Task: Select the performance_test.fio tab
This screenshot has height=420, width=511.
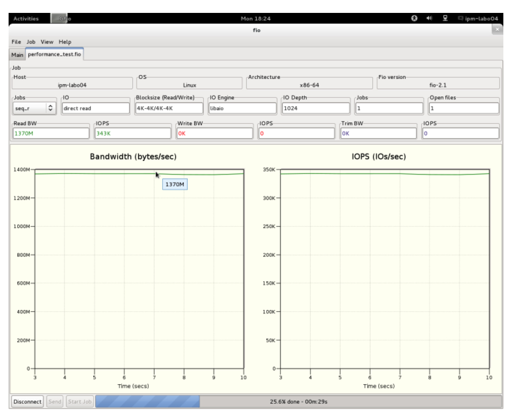Action: coord(54,54)
